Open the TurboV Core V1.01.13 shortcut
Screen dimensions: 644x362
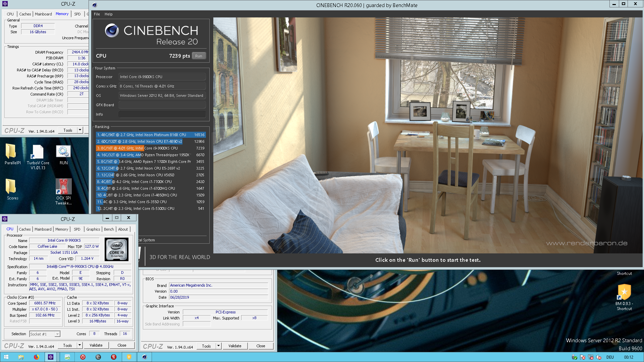[x=38, y=157]
